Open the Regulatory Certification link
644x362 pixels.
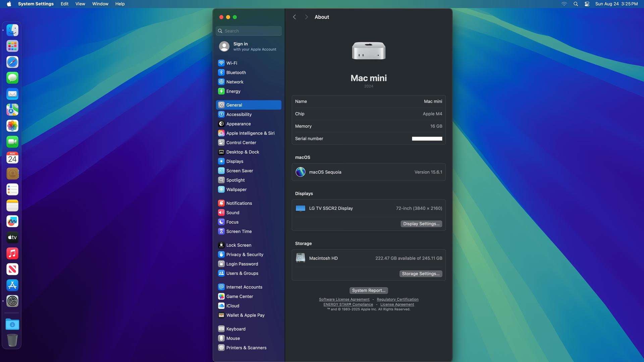[397, 299]
